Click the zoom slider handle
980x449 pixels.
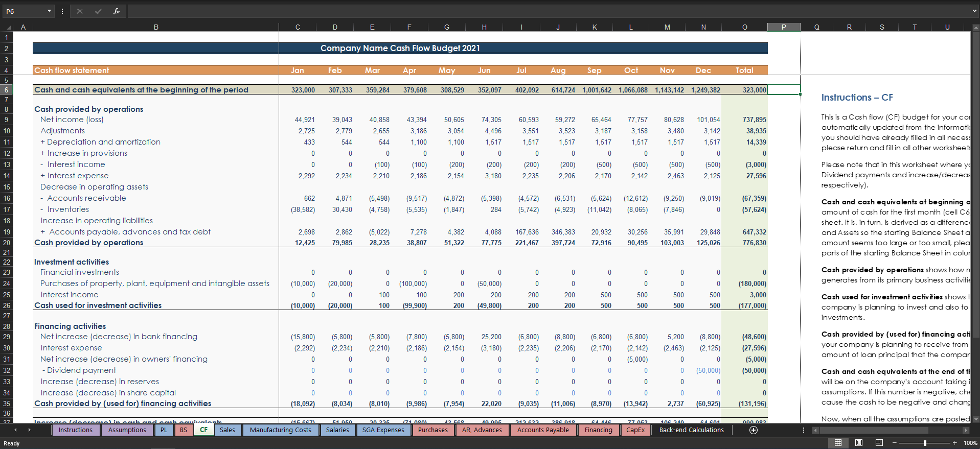point(925,443)
